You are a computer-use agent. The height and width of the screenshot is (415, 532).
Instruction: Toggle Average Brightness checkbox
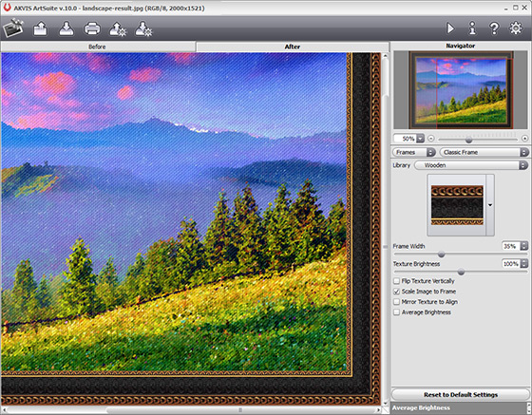(x=396, y=312)
